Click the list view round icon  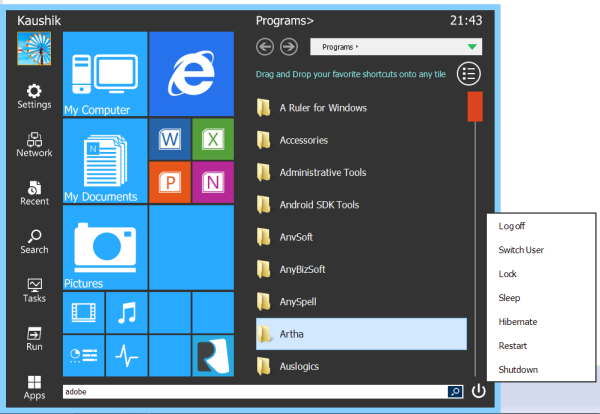tap(469, 74)
